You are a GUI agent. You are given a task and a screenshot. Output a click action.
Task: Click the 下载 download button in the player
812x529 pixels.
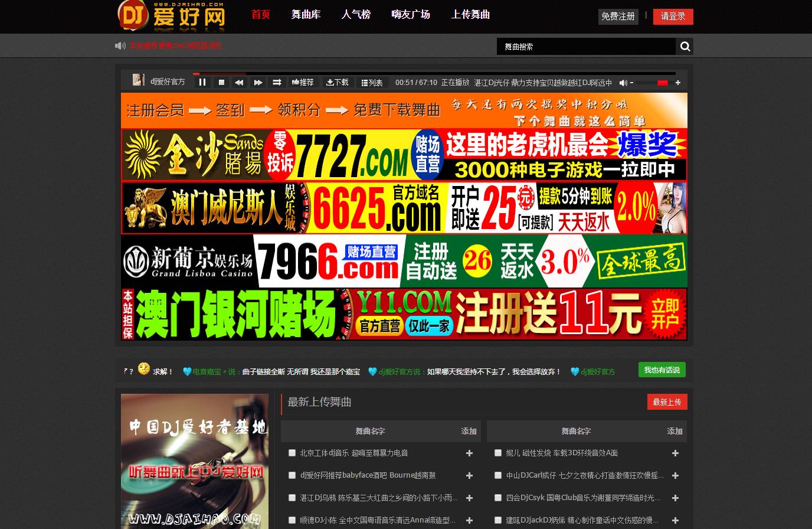[338, 83]
